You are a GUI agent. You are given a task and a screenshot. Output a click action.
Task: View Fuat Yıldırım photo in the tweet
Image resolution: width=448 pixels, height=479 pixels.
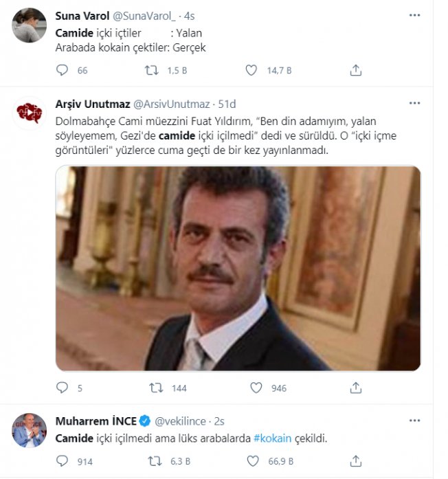[238, 268]
